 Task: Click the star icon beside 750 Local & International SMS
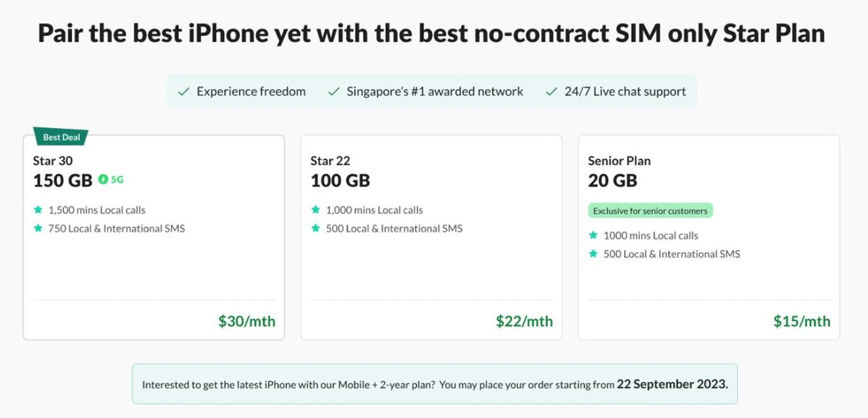click(38, 228)
